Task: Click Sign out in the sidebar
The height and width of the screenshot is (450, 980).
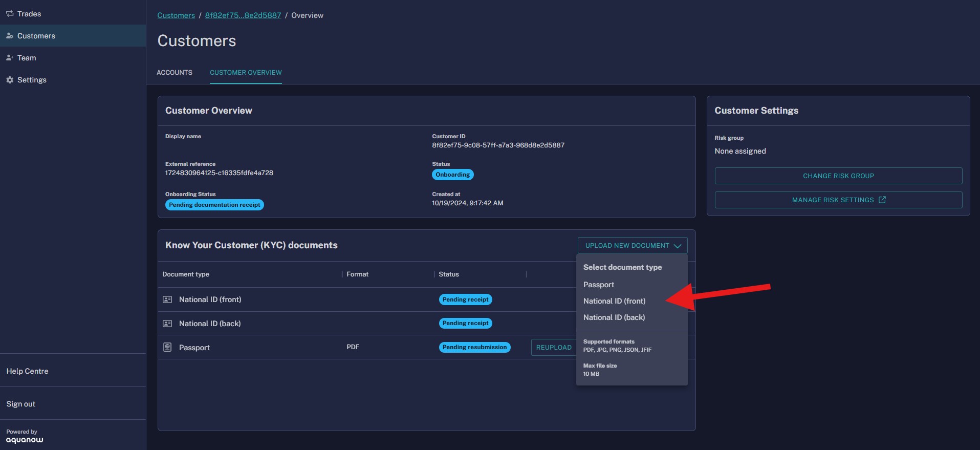Action: click(x=21, y=404)
